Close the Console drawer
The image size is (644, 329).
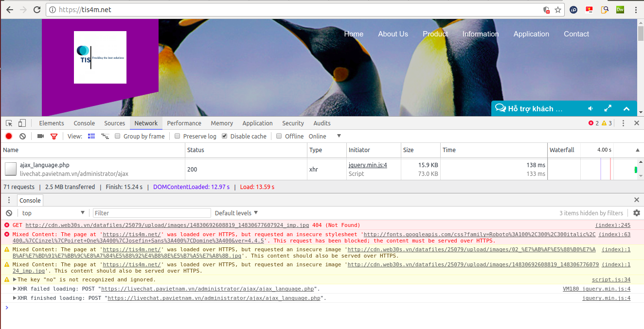[x=637, y=200]
